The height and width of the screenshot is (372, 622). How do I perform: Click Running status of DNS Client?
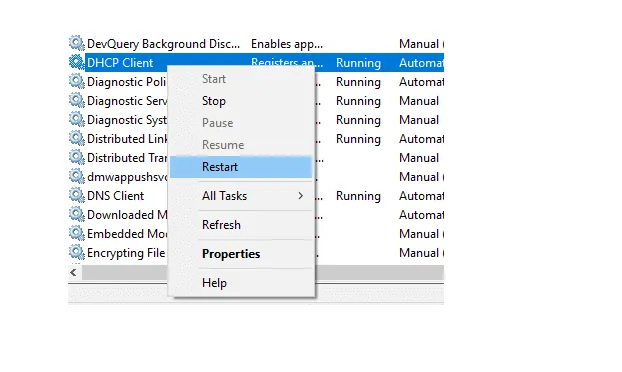[x=358, y=196]
